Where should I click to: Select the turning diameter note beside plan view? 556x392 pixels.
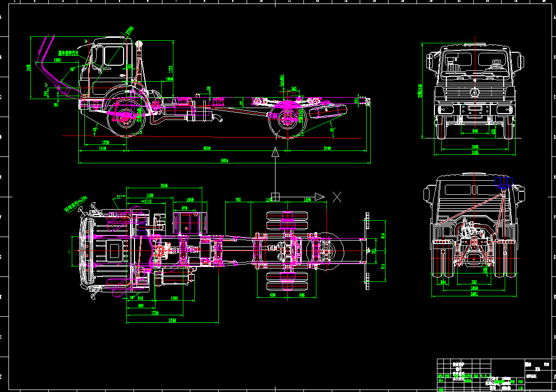[76, 204]
